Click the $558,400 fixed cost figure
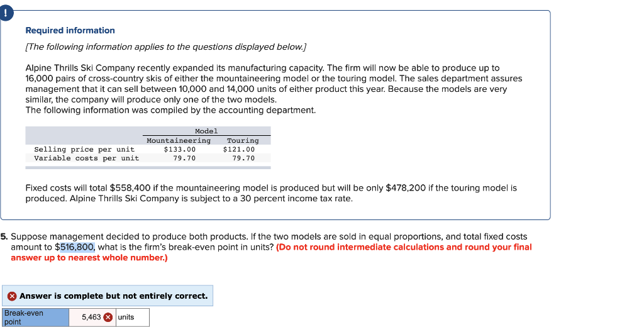 [x=130, y=188]
